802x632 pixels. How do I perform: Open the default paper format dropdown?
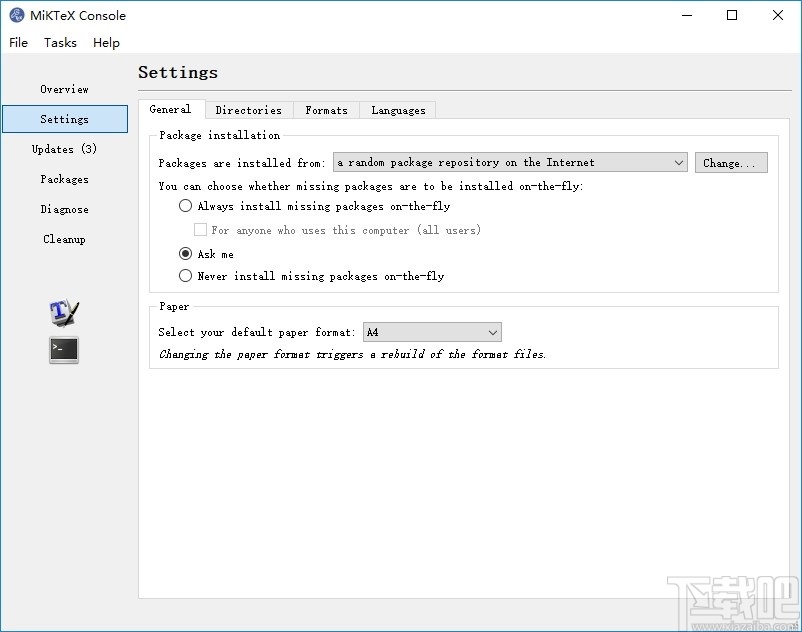pyautogui.click(x=431, y=332)
